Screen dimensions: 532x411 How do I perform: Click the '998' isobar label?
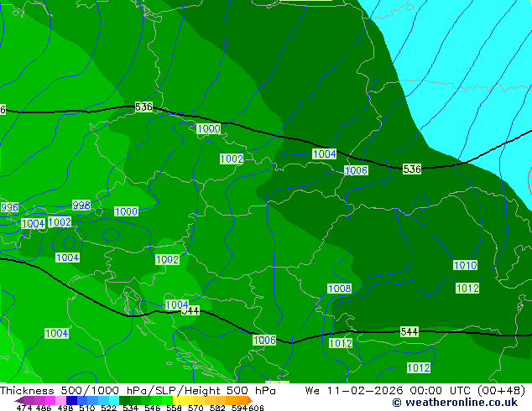pyautogui.click(x=81, y=205)
